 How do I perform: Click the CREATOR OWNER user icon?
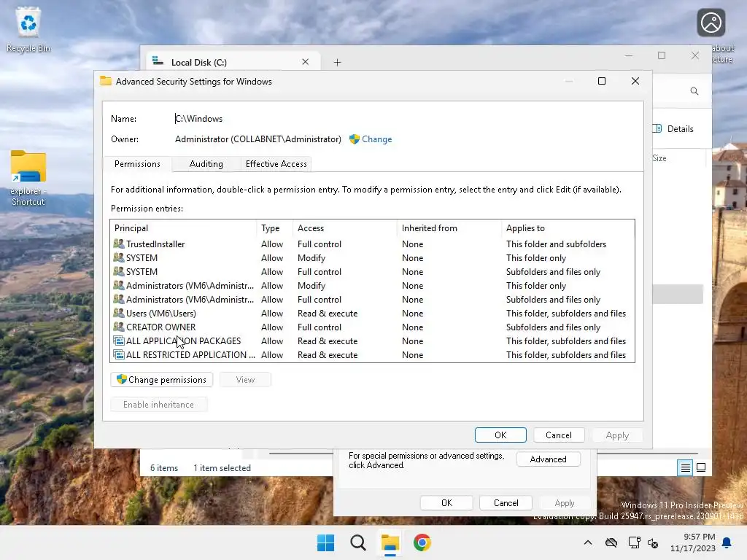coord(119,327)
